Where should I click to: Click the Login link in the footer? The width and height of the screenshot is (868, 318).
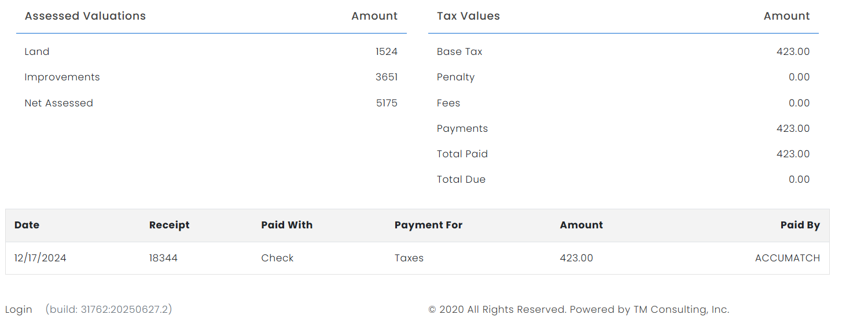pyautogui.click(x=19, y=309)
